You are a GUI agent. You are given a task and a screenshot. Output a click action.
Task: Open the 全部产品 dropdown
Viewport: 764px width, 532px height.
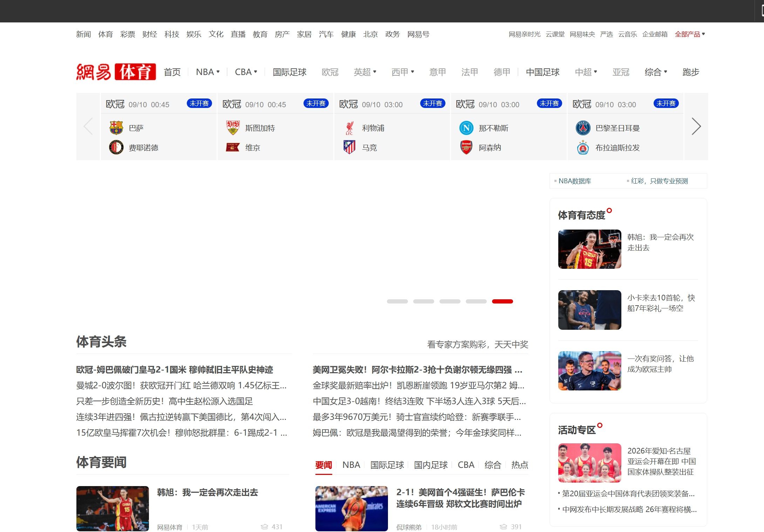coord(690,34)
